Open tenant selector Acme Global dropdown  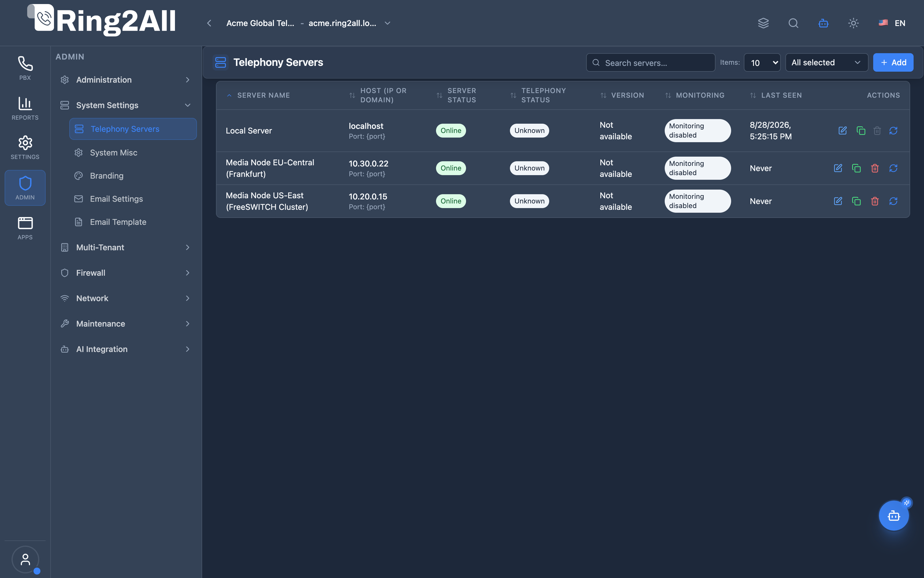click(308, 23)
